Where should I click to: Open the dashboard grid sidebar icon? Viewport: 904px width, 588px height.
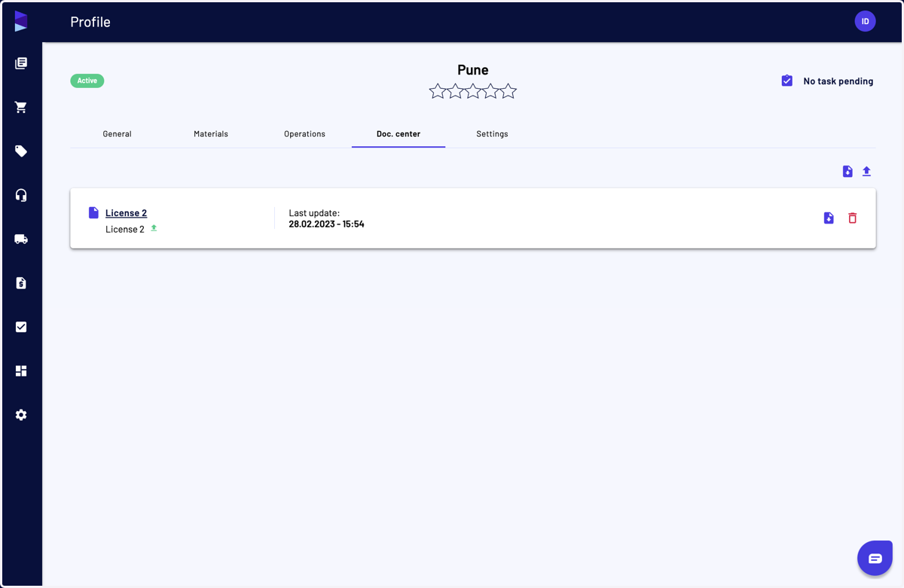coord(21,371)
